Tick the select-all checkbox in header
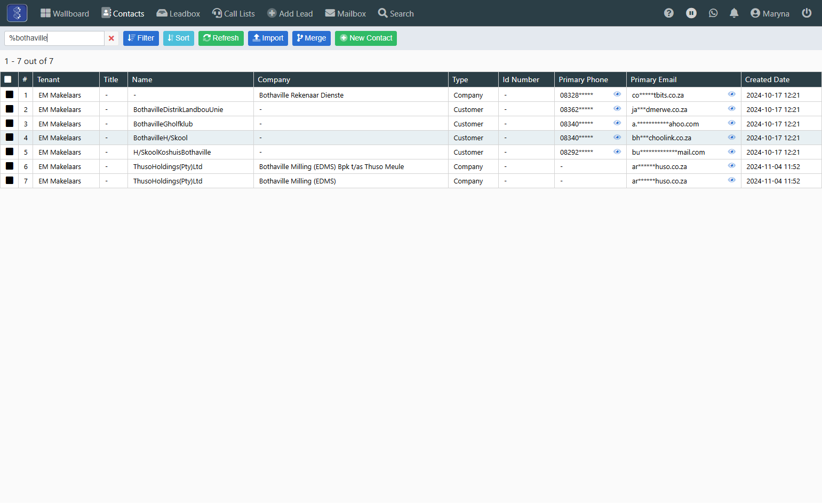The image size is (822, 504). point(8,79)
